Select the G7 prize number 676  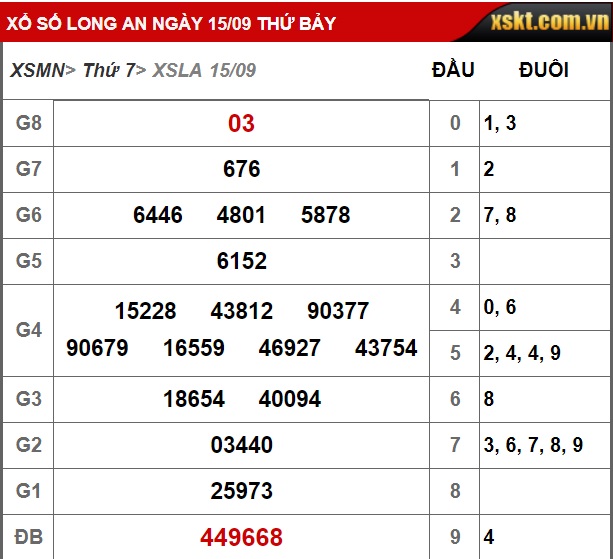pos(241,169)
